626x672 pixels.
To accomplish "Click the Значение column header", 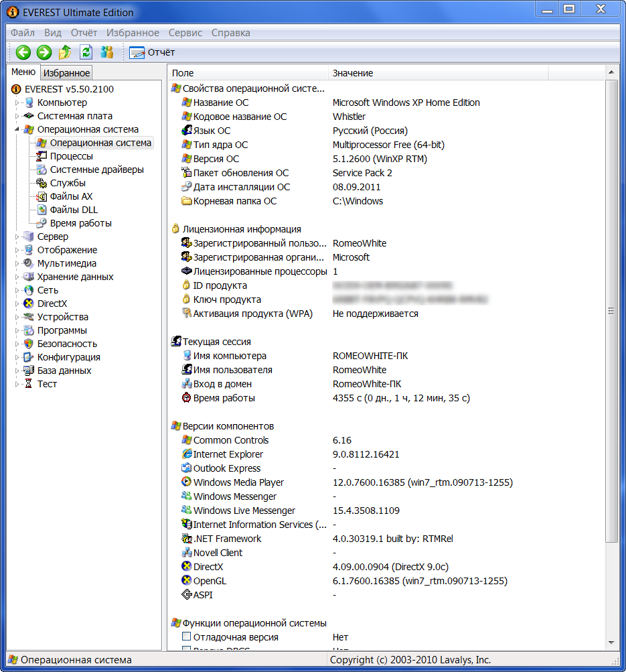I will pos(438,73).
